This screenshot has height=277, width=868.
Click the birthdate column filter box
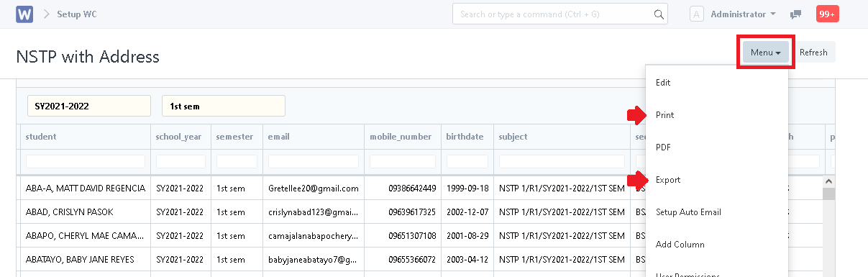pos(467,161)
